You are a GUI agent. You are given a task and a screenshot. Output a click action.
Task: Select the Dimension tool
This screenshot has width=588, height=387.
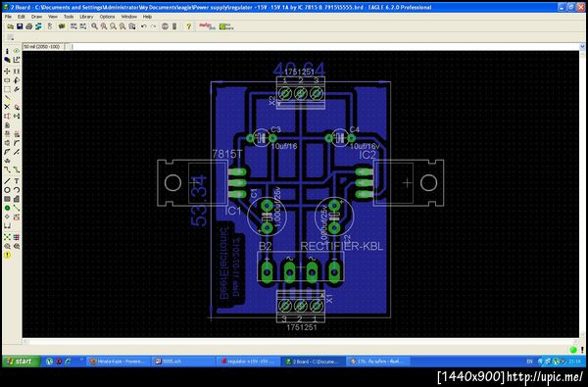pos(7,226)
